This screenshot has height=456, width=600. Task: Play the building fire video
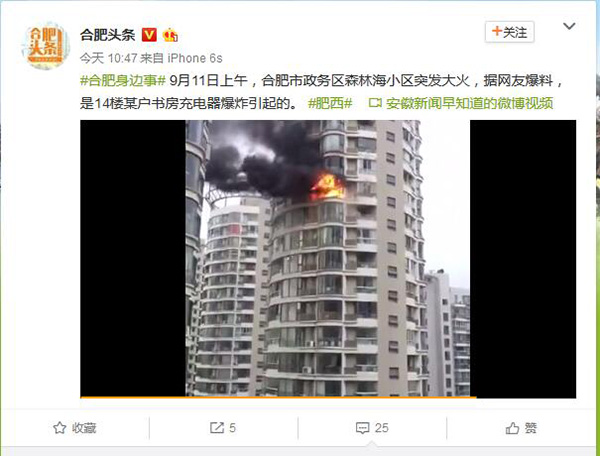(328, 259)
